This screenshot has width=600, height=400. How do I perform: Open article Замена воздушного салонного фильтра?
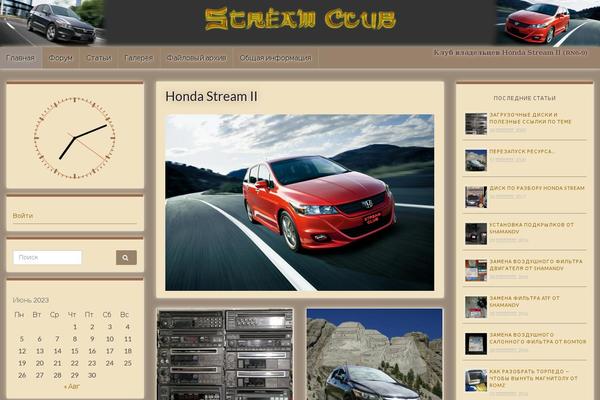(x=538, y=338)
